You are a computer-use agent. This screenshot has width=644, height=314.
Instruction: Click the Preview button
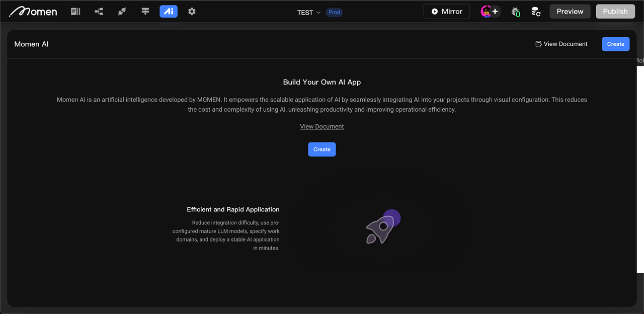pos(570,12)
